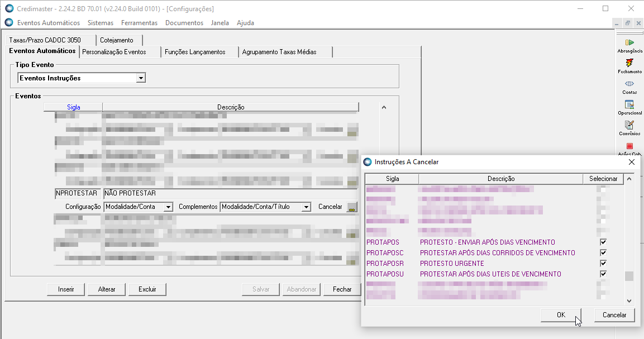Image resolution: width=644 pixels, height=339 pixels.
Task: Open the Convênios sidebar icon
Action: [x=629, y=128]
